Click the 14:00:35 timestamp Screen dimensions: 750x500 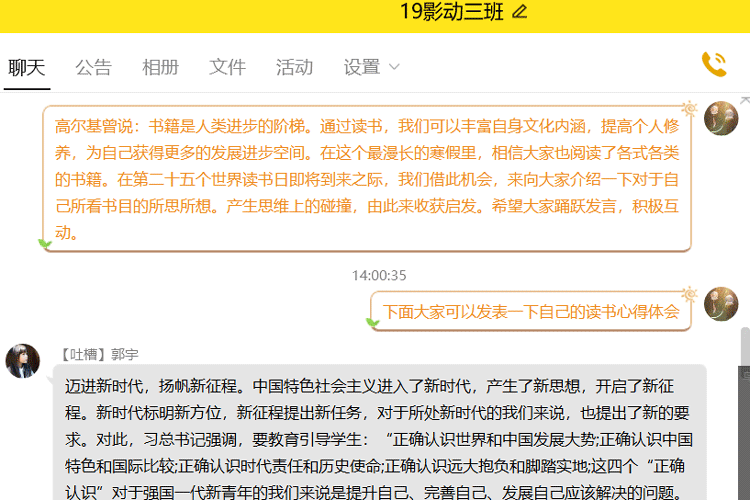(x=379, y=275)
